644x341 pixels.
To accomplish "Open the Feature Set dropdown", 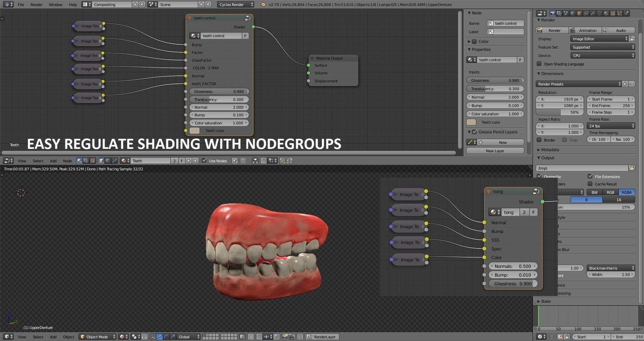I will [x=603, y=47].
